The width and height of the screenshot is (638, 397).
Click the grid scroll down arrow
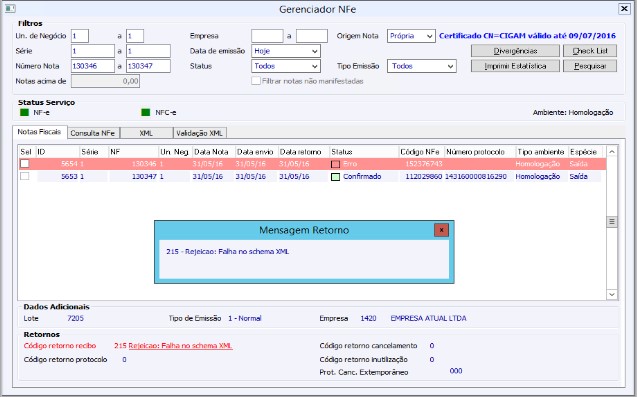click(x=612, y=294)
